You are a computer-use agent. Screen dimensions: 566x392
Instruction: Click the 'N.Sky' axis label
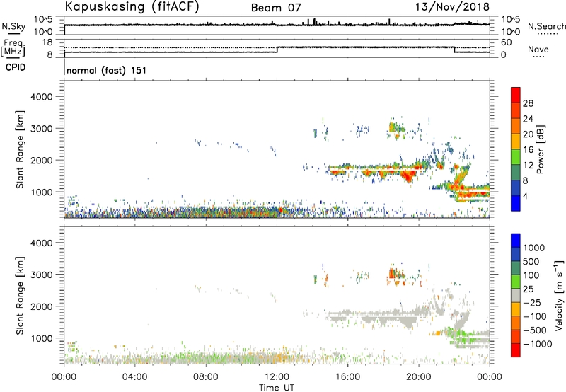(13, 26)
